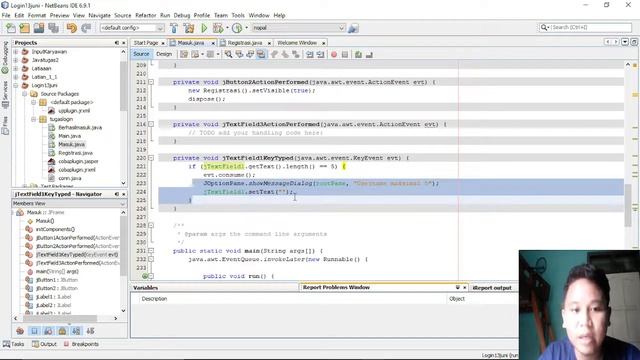Open the Tools menu
Viewport: 640px width, 360px height.
coord(238,15)
